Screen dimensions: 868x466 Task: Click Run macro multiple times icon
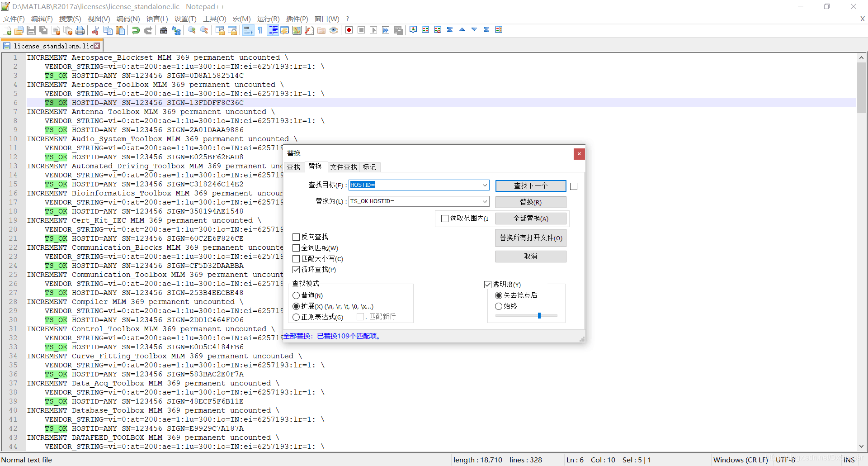pyautogui.click(x=386, y=30)
